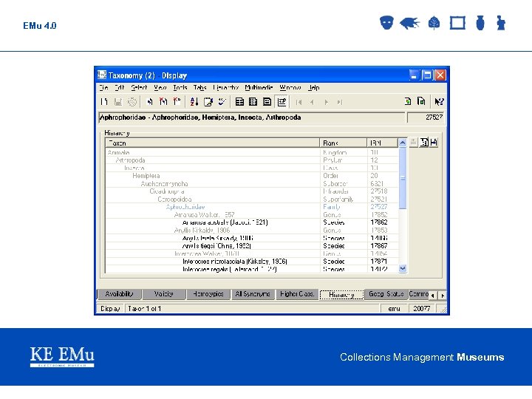Click the 'emu' status bar entry
This screenshot has width=532, height=399.
point(394,309)
